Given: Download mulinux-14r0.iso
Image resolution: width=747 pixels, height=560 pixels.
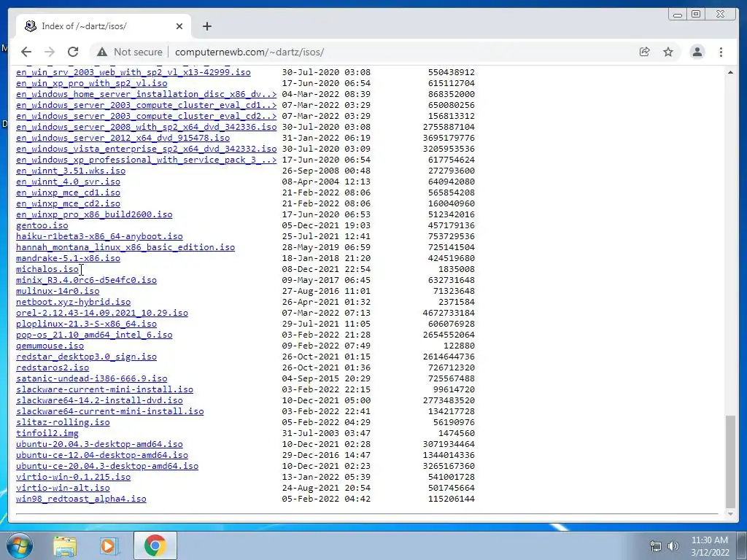Looking at the screenshot, I should tap(58, 291).
